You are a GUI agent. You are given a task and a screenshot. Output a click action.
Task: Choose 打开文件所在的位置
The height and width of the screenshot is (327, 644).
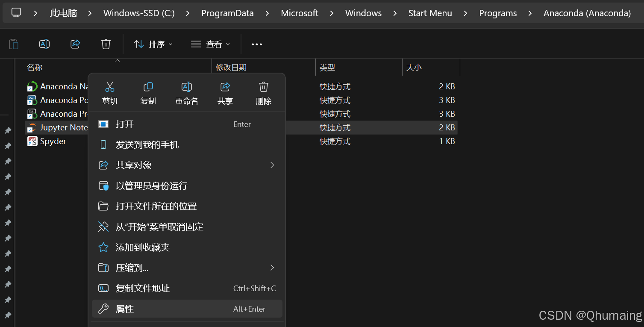click(x=187, y=206)
